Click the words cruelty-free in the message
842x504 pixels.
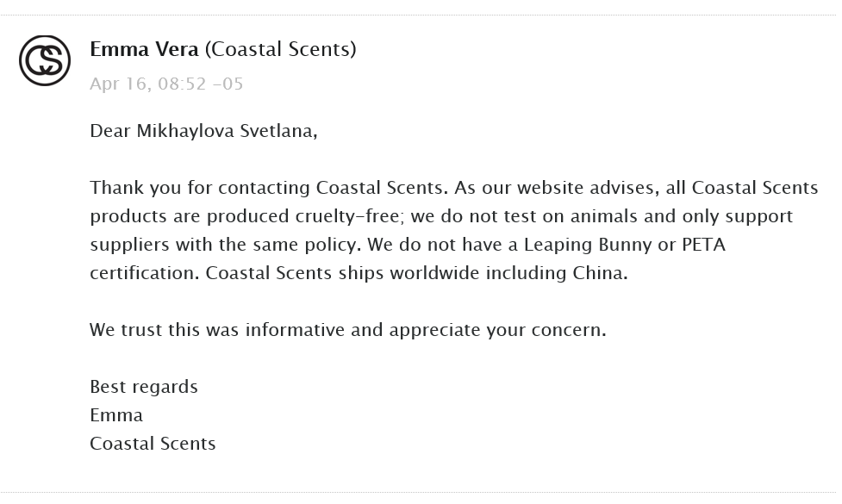click(x=347, y=216)
